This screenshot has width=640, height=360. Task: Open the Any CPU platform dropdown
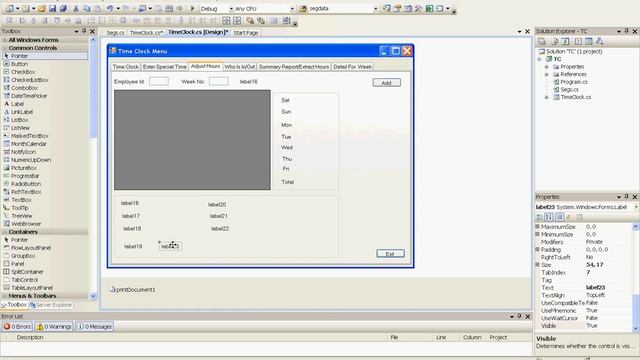coord(292,9)
